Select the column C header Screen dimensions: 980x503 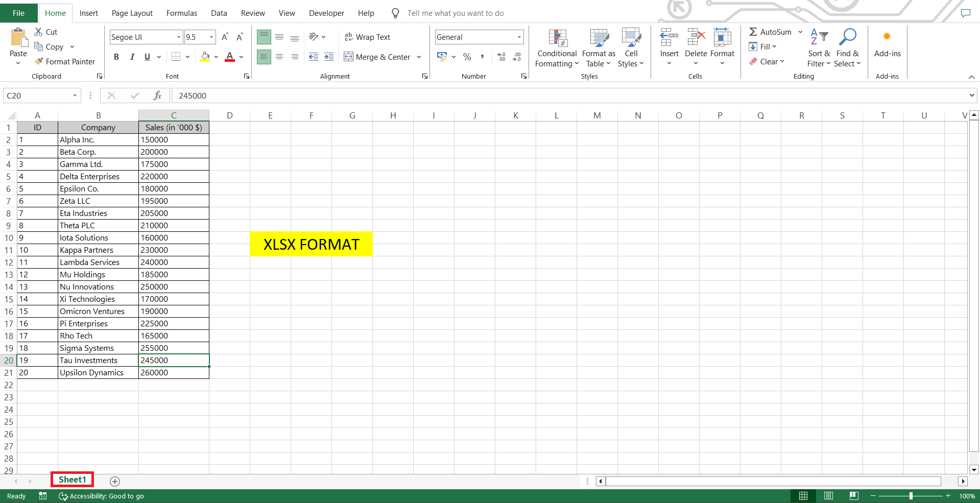(x=174, y=115)
